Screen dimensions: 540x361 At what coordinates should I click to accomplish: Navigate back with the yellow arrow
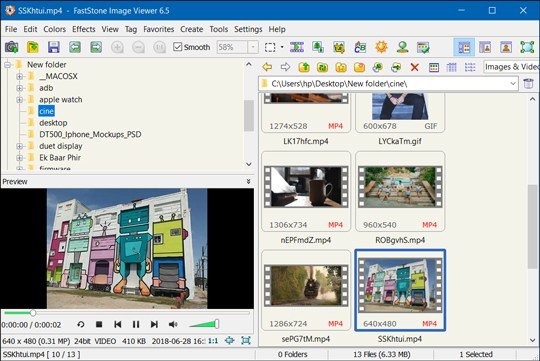[267, 67]
